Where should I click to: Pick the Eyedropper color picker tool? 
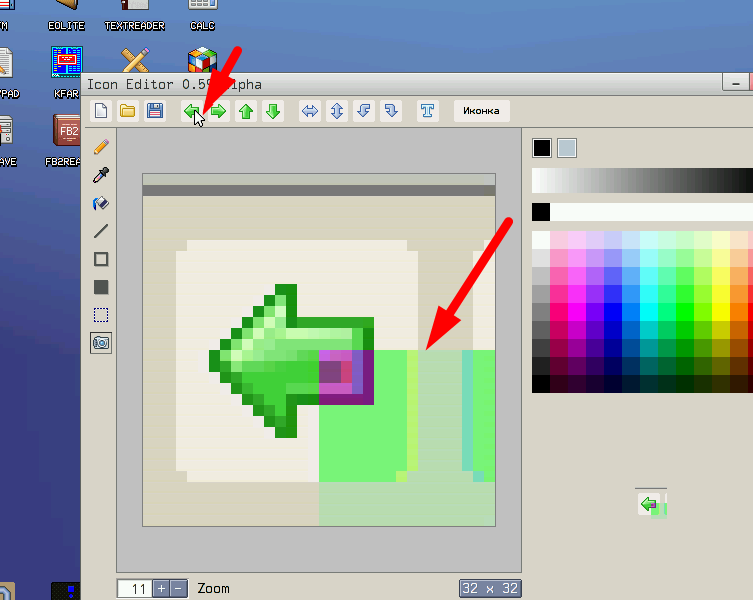(x=101, y=175)
